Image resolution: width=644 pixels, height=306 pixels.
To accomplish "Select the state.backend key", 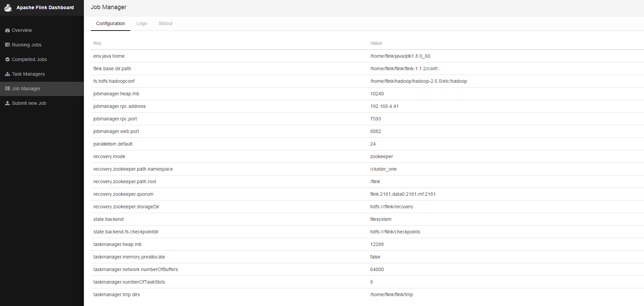I will 108,219.
